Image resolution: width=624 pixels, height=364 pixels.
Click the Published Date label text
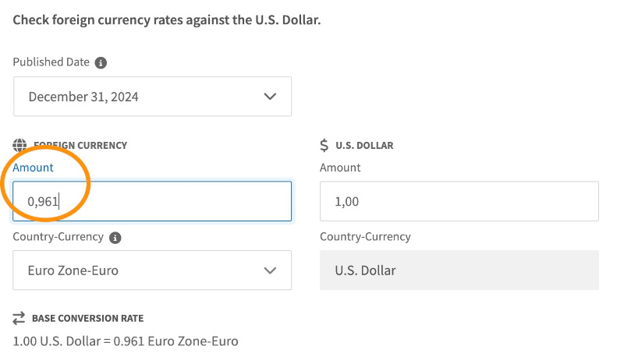pyautogui.click(x=51, y=62)
